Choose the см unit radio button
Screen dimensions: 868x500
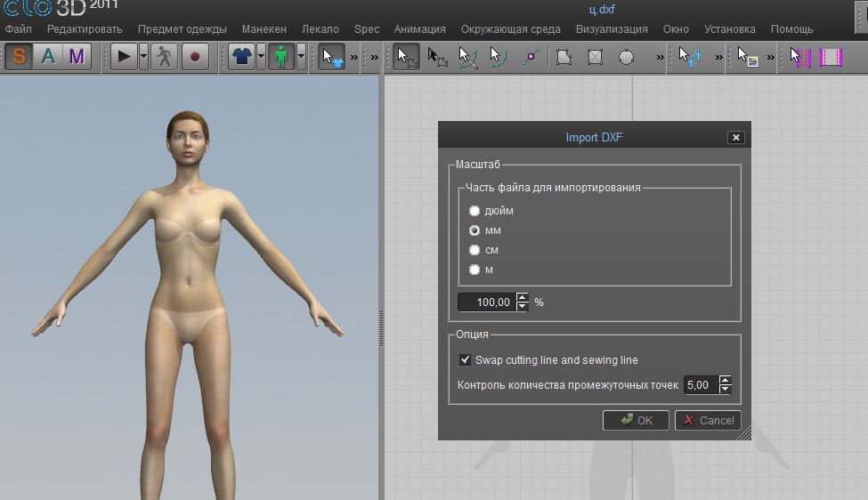475,250
